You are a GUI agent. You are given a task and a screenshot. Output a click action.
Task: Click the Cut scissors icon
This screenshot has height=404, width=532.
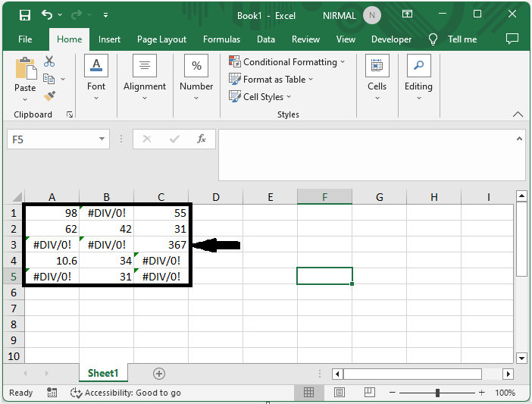click(49, 61)
